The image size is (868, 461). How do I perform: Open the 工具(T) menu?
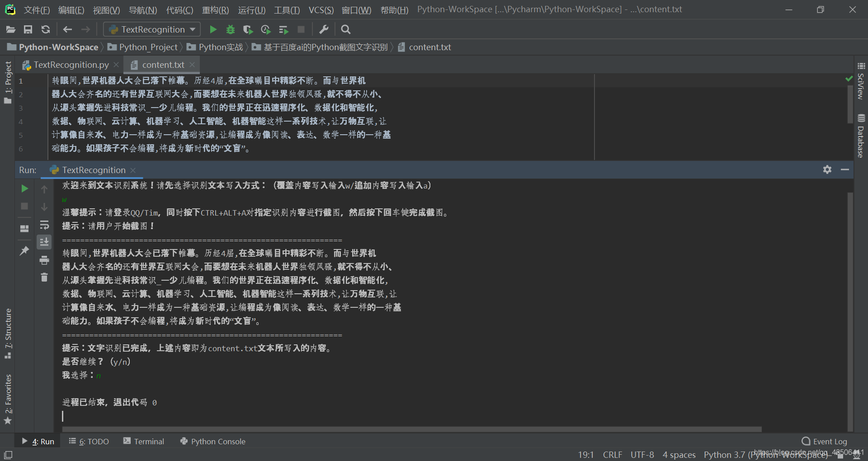point(287,9)
